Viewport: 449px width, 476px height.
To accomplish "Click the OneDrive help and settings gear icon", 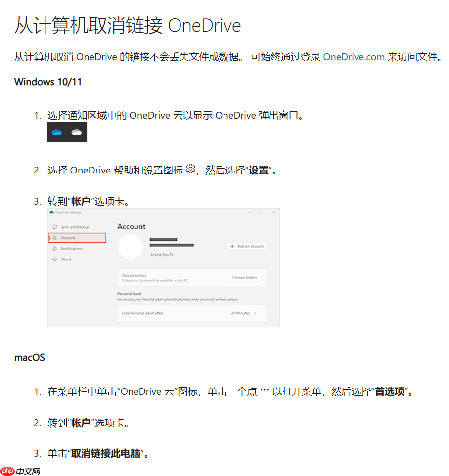I will pyautogui.click(x=190, y=169).
